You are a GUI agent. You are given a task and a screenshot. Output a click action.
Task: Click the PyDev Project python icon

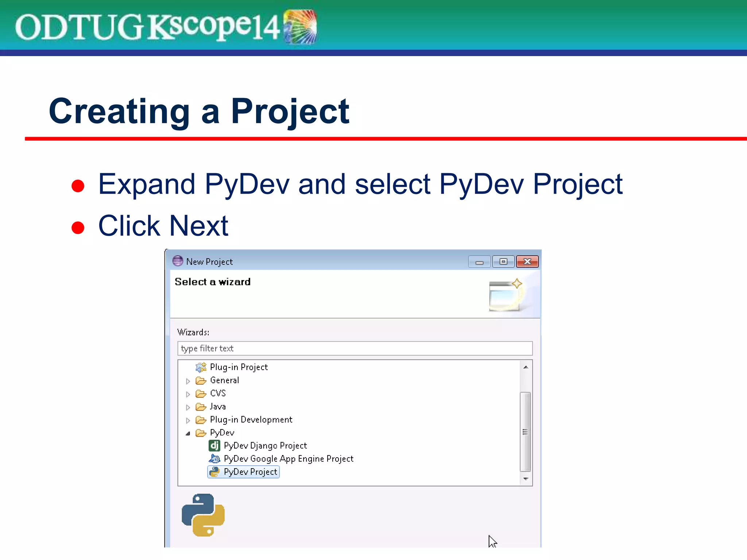pos(214,472)
